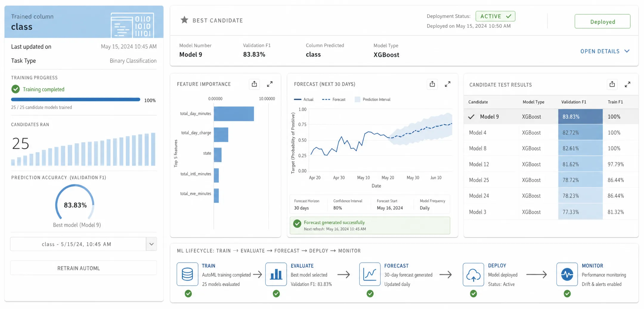This screenshot has width=644, height=309.
Task: Click the checkmark beside Model 9 row
Action: 471,117
